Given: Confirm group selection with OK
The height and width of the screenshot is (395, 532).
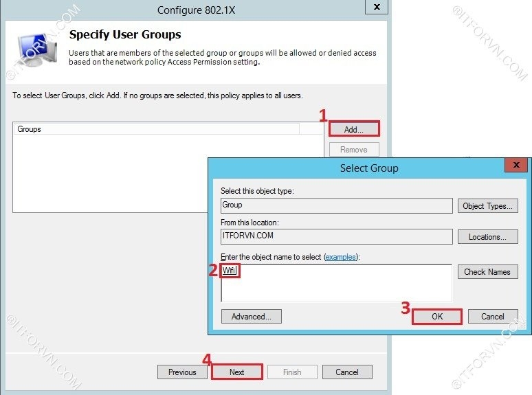Looking at the screenshot, I should click(436, 317).
